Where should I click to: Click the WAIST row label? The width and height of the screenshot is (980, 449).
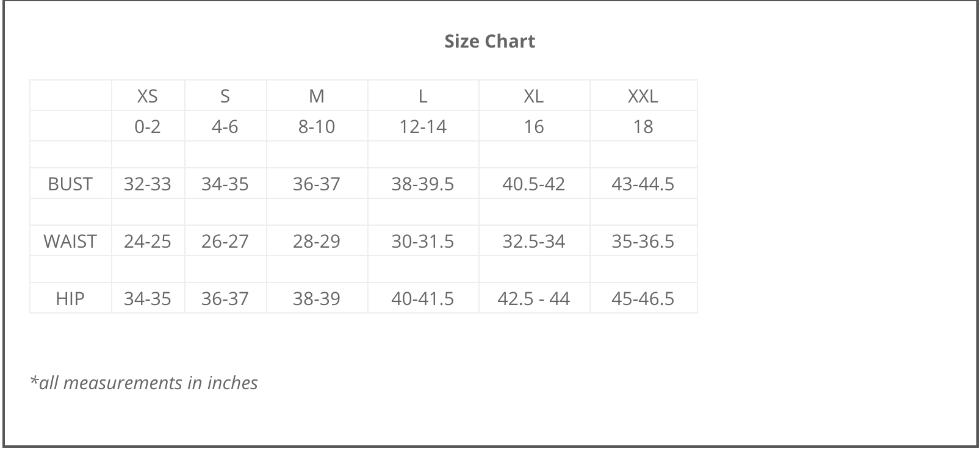[x=70, y=241]
